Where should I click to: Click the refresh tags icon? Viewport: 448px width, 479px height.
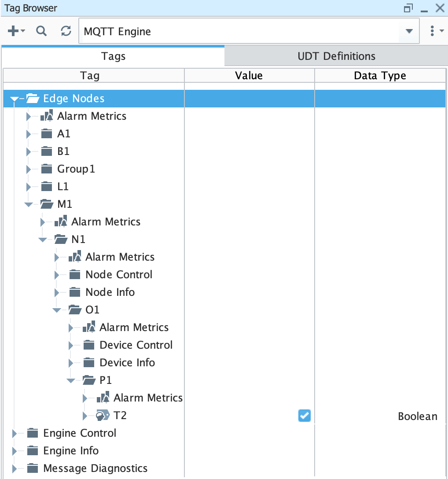point(66,31)
